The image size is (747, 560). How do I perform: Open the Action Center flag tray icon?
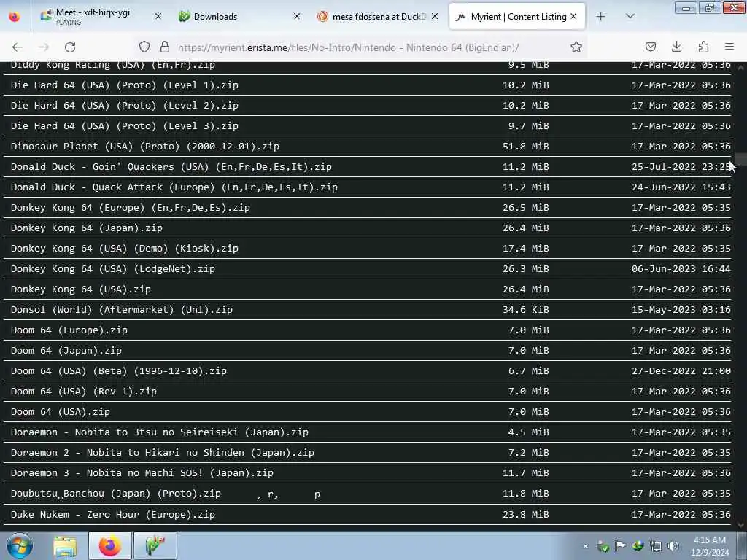[x=620, y=546]
